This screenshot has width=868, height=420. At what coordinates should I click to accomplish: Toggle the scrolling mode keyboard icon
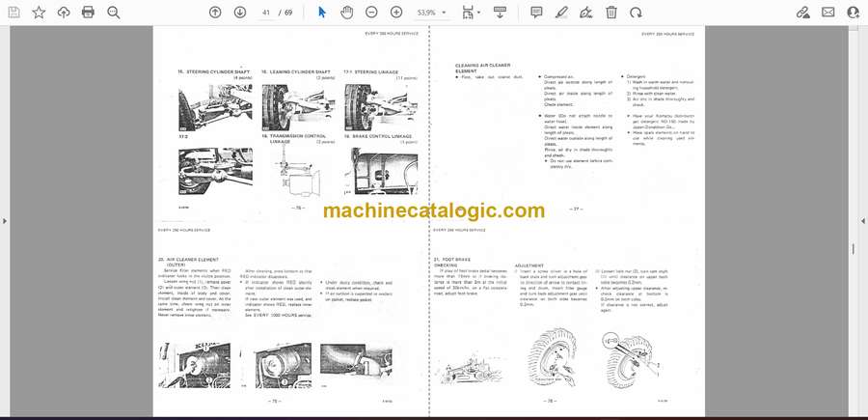click(x=500, y=13)
